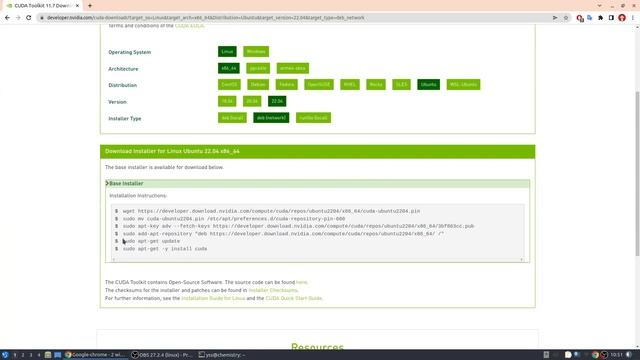Toggle the browser side panel icon

click(x=611, y=18)
